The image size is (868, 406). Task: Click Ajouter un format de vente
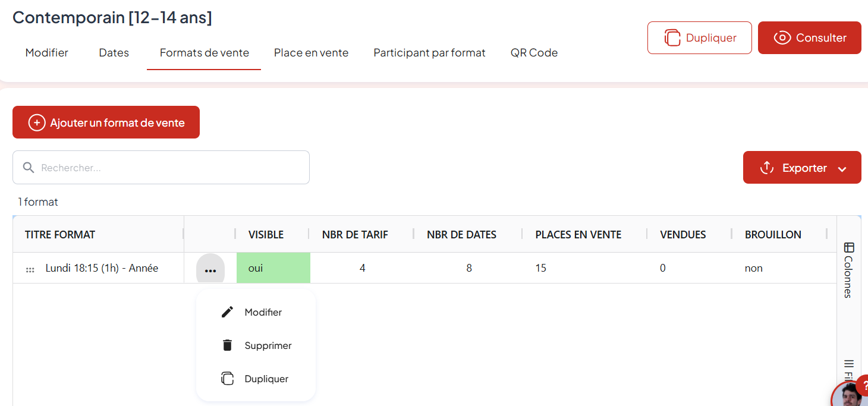tap(106, 122)
